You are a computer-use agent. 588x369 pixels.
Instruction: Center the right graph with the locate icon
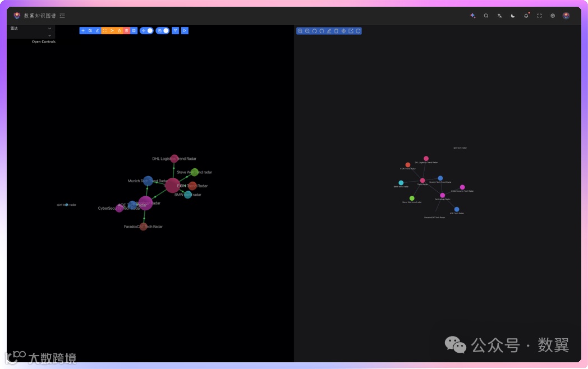(x=343, y=31)
